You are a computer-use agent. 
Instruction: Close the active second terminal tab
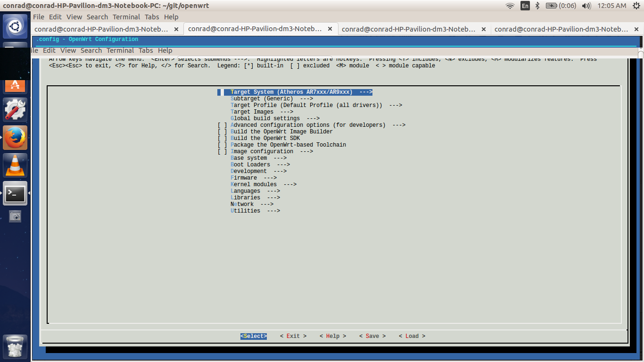tap(330, 29)
